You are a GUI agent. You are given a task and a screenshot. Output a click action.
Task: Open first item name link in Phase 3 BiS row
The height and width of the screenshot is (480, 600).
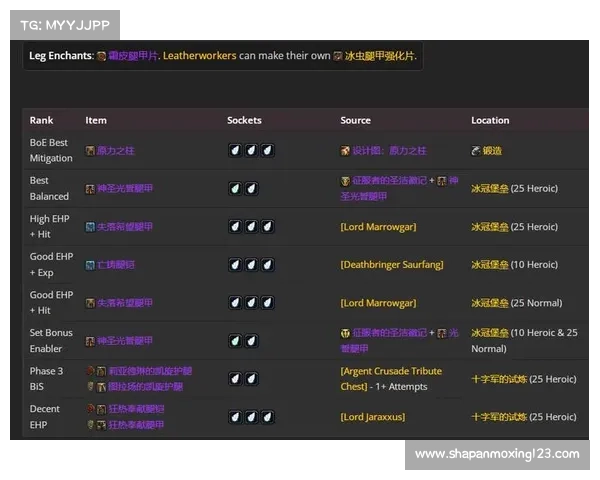pyautogui.click(x=150, y=371)
